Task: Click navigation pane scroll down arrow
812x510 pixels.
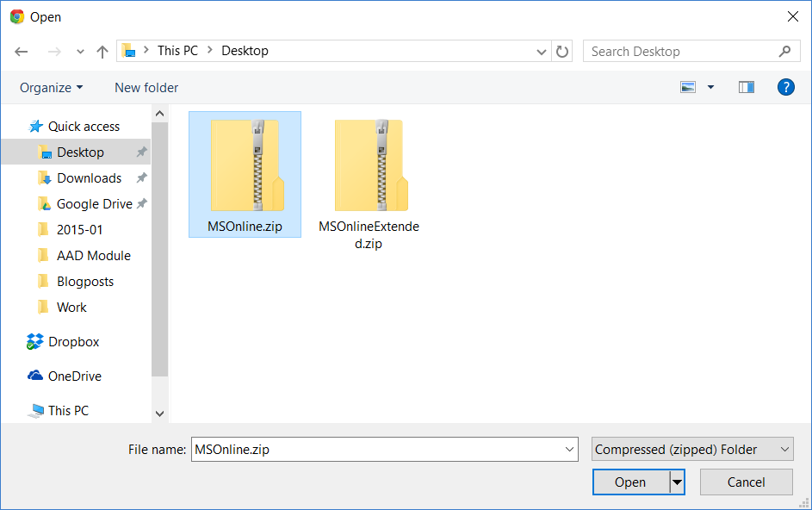Action: [159, 414]
